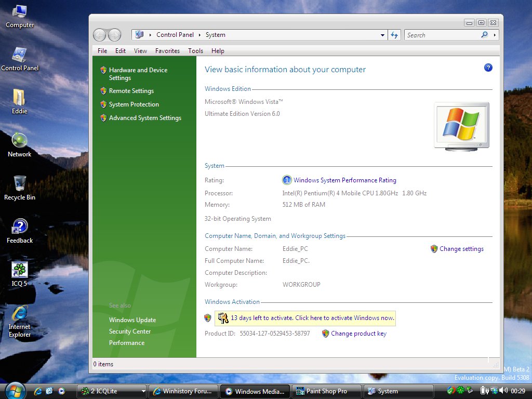Click the Windows flag logo picture

[x=460, y=124]
